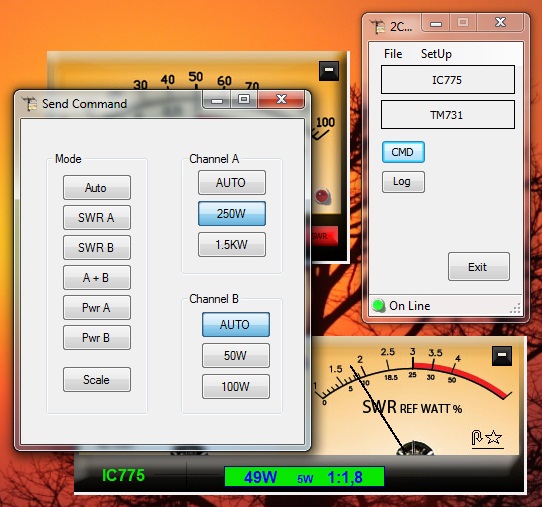Select the IC775 radio button
The height and width of the screenshot is (507, 542).
click(x=448, y=80)
